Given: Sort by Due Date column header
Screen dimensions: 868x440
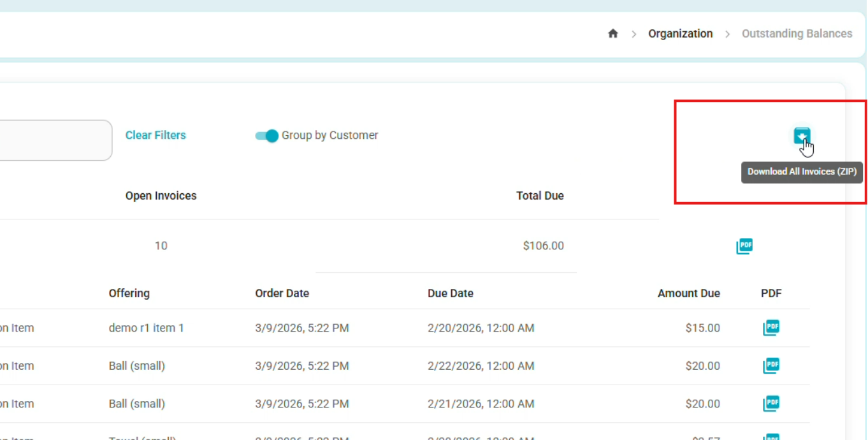Looking at the screenshot, I should [451, 293].
